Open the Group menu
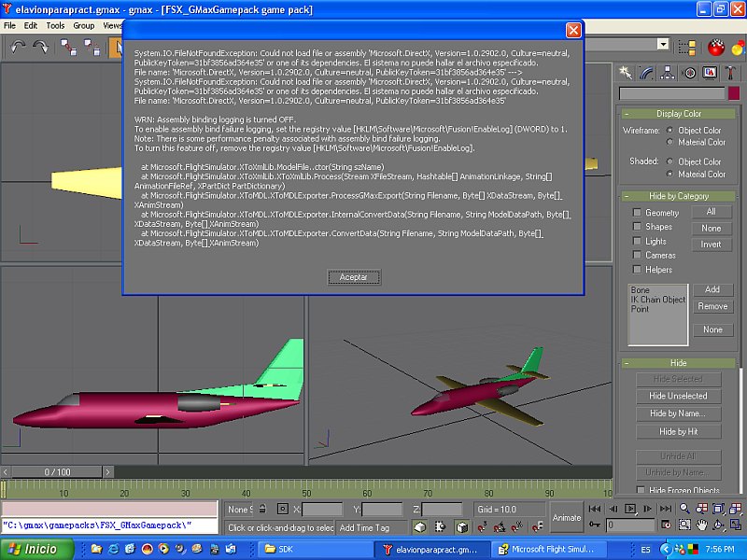Viewport: 747px width, 560px height. click(x=84, y=25)
